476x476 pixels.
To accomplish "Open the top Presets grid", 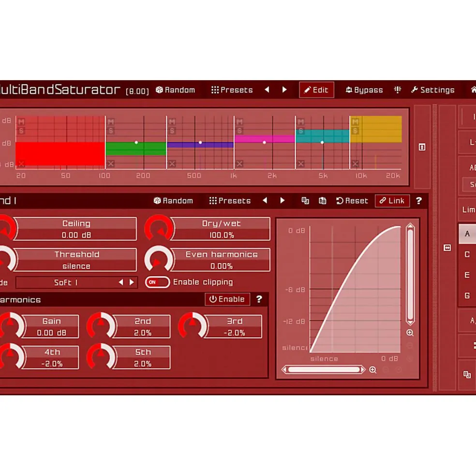I will tap(232, 90).
